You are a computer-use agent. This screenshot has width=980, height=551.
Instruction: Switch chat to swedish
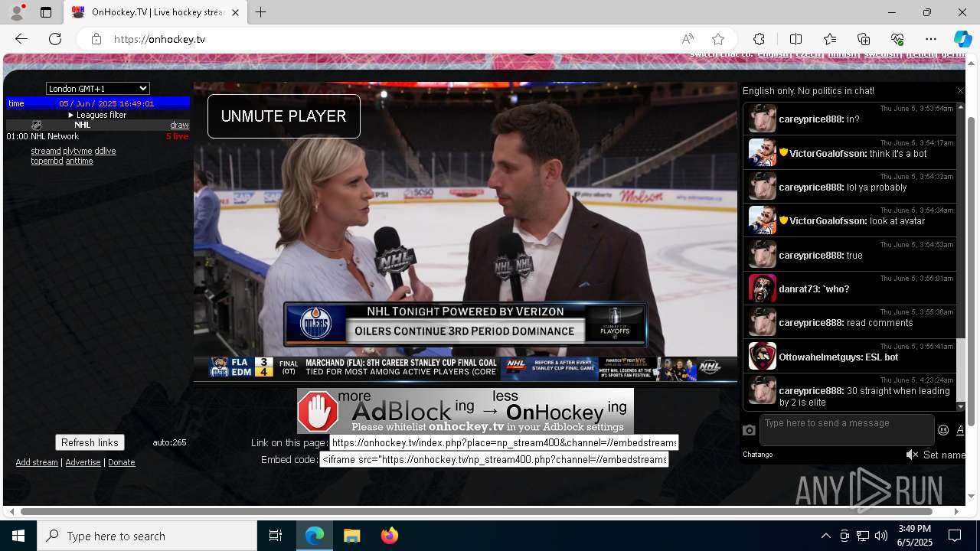click(x=881, y=55)
